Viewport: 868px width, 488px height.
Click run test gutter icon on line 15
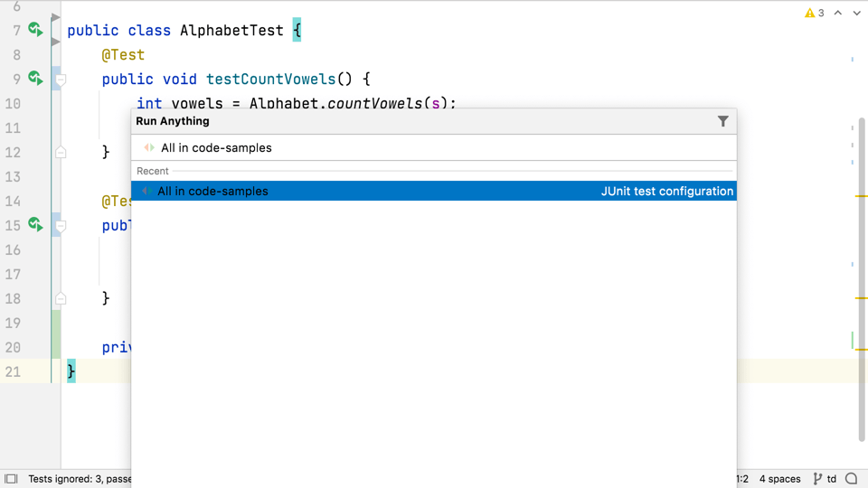click(35, 225)
